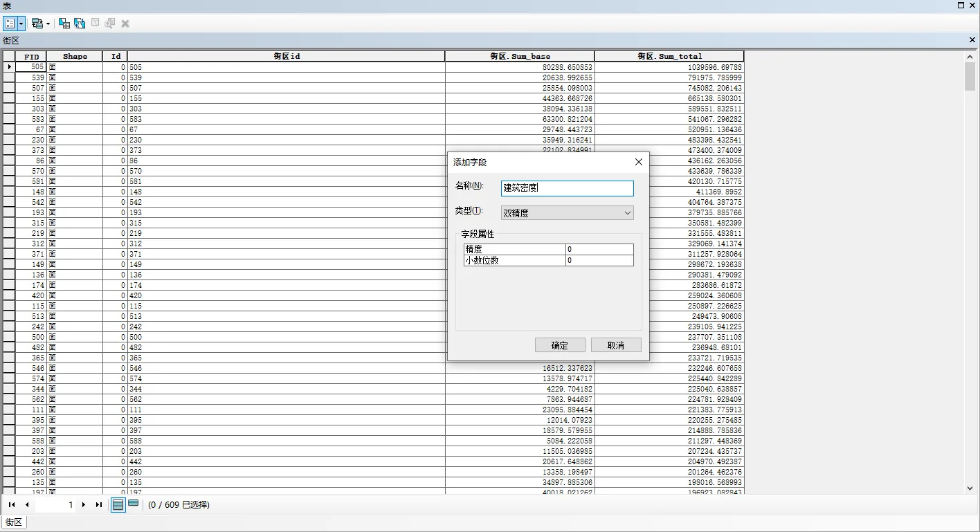Viewport: 980px width, 532px height.
Task: Select the 街区 tab at the bottom
Action: tap(14, 522)
